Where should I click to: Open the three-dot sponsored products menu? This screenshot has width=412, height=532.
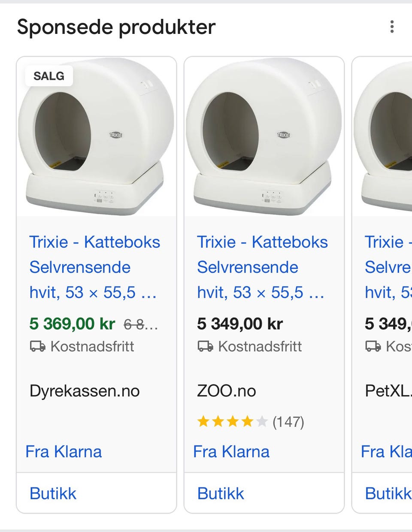click(x=391, y=27)
